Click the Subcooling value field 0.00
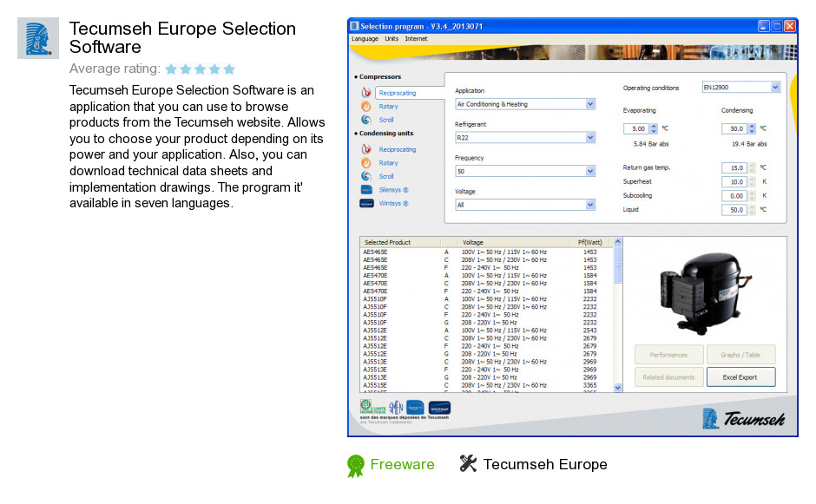Screen dimensions: 816x504 click(734, 195)
